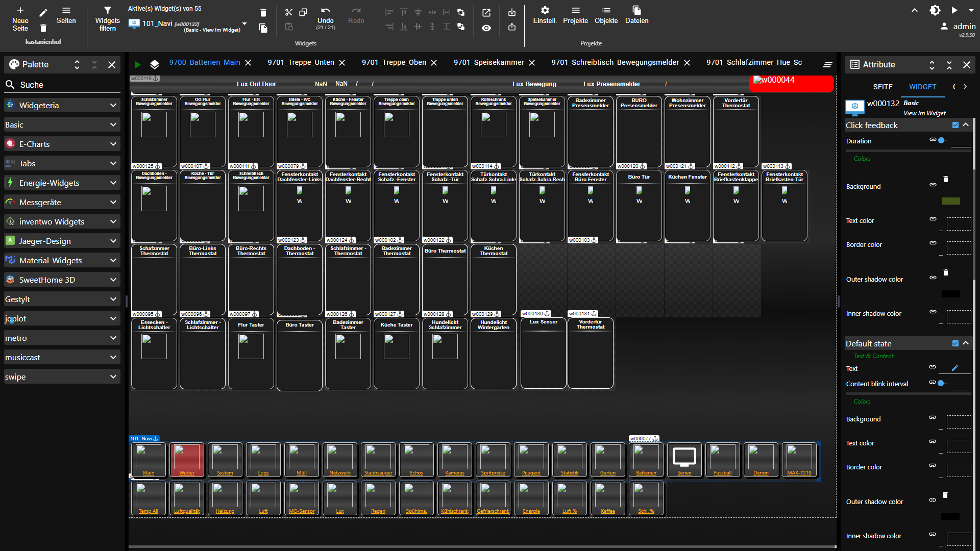Open the active widget selector dropdown
This screenshot has height=551, width=980.
(x=244, y=23)
